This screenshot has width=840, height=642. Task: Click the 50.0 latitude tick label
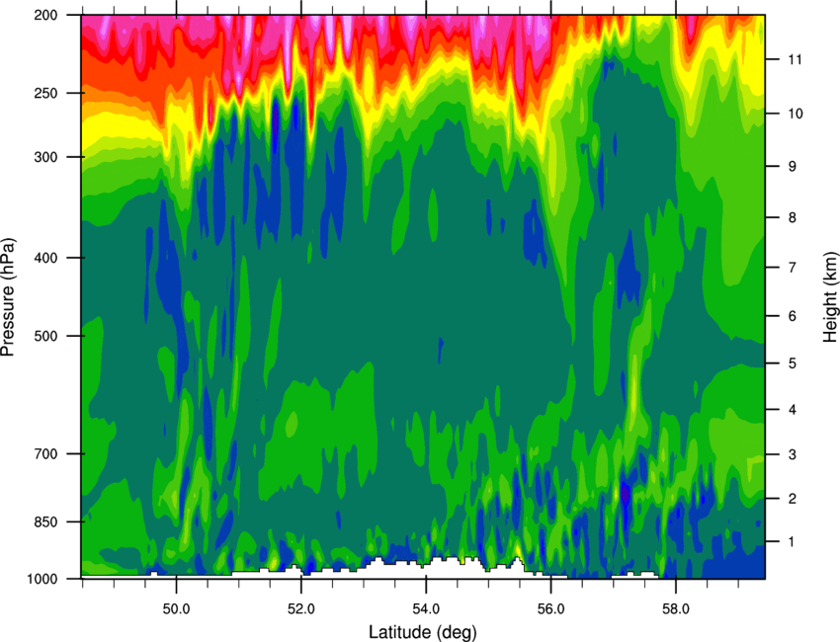point(177,608)
